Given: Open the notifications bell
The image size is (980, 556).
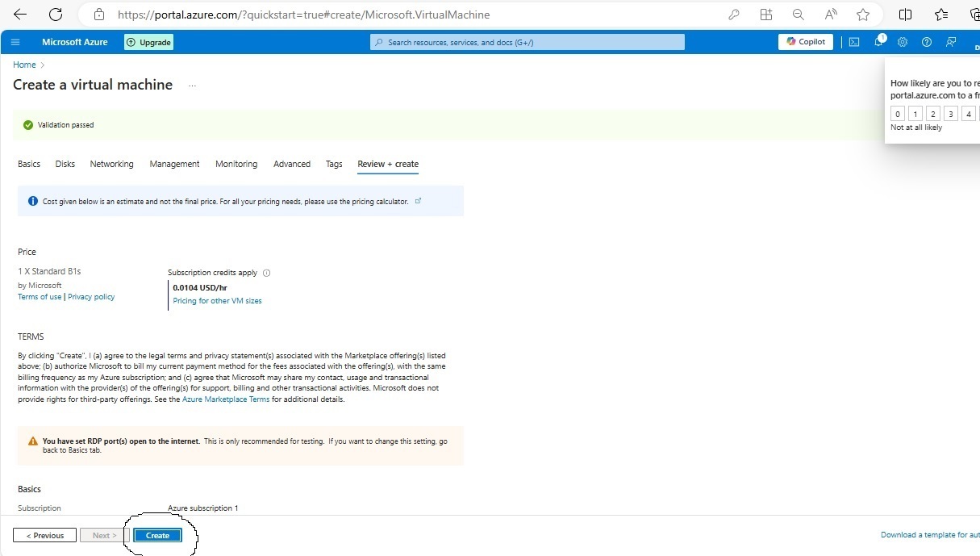Looking at the screenshot, I should pyautogui.click(x=879, y=42).
